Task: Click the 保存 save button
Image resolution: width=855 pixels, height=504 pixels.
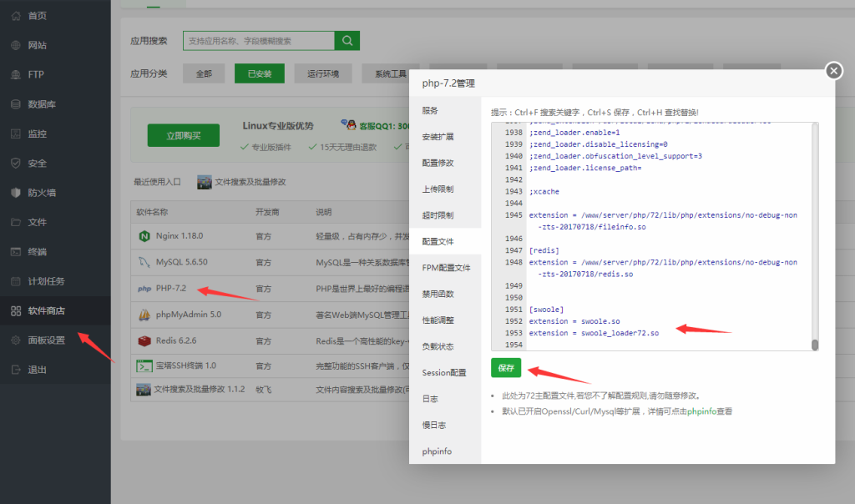Action: point(505,367)
